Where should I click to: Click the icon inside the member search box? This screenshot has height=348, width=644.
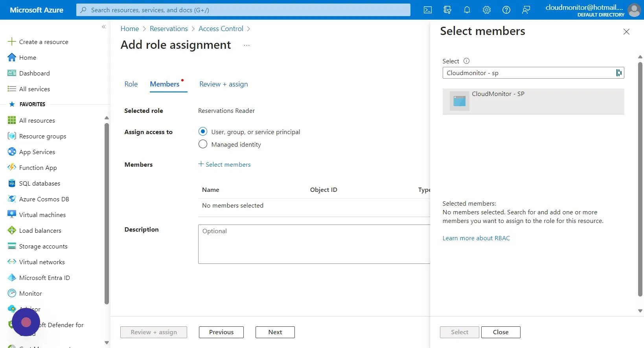pos(618,73)
